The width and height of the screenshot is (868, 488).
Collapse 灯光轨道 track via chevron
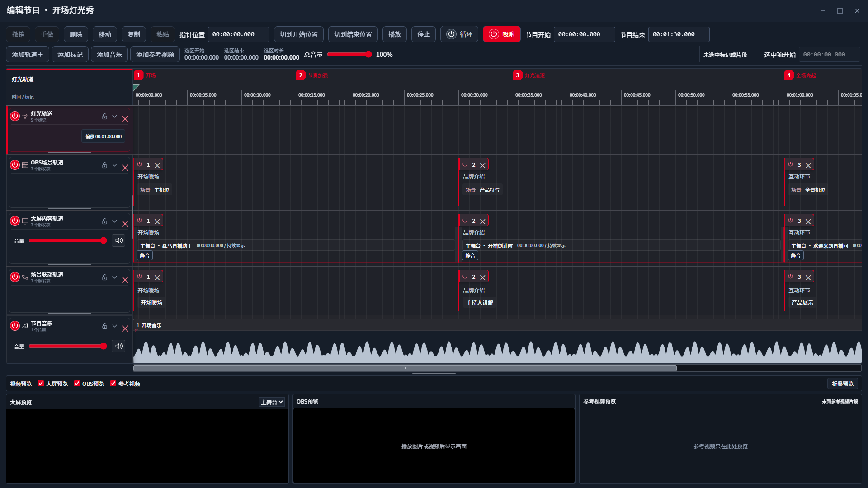tap(115, 117)
